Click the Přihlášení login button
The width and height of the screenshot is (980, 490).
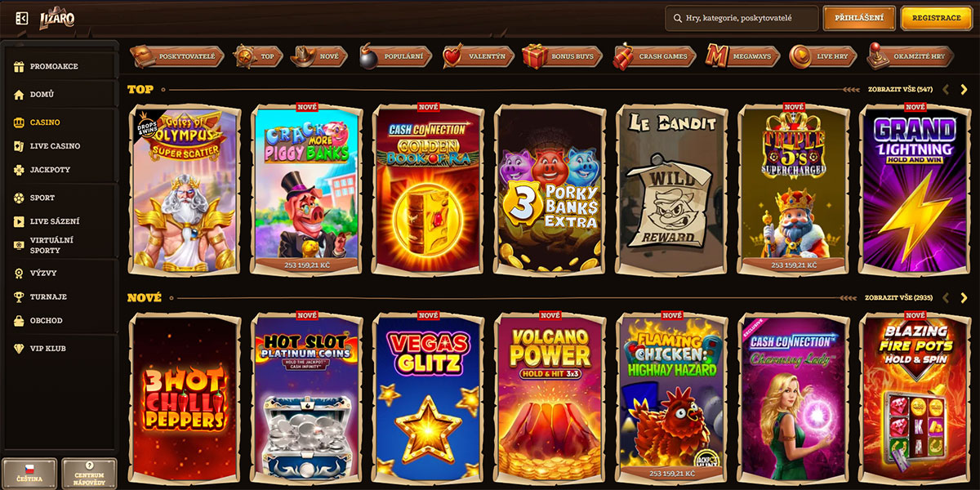pos(859,18)
